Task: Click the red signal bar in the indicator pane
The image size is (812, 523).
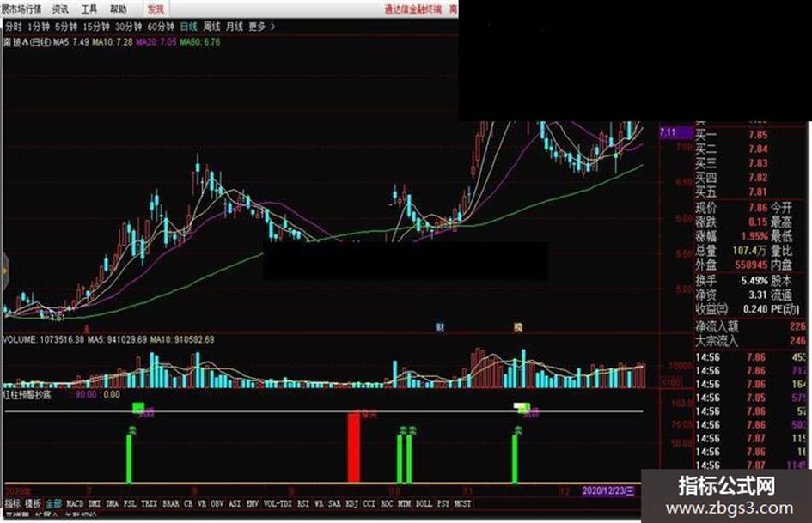Action: click(354, 448)
